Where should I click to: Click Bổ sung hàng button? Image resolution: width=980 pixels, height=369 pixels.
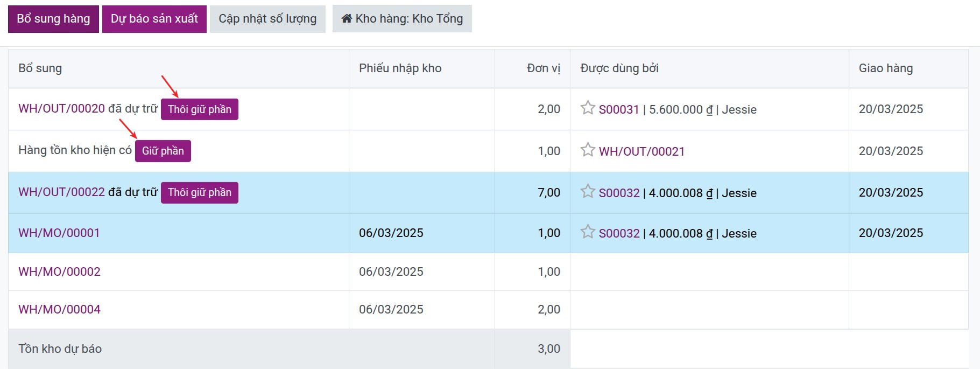coord(53,19)
